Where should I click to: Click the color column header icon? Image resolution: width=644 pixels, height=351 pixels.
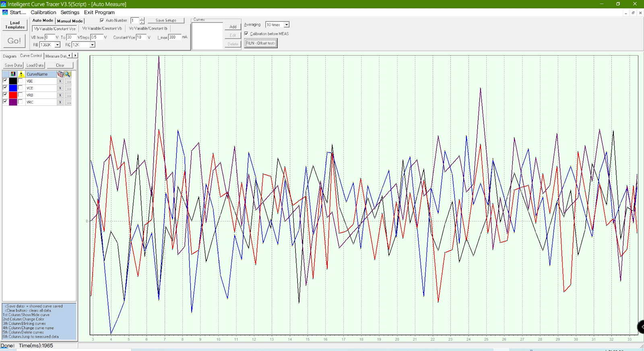13,74
